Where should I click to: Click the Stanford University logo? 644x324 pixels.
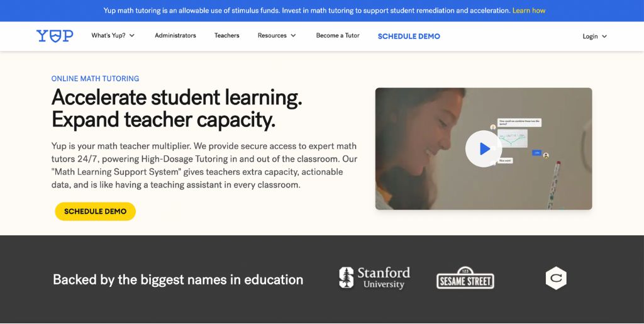click(x=374, y=277)
